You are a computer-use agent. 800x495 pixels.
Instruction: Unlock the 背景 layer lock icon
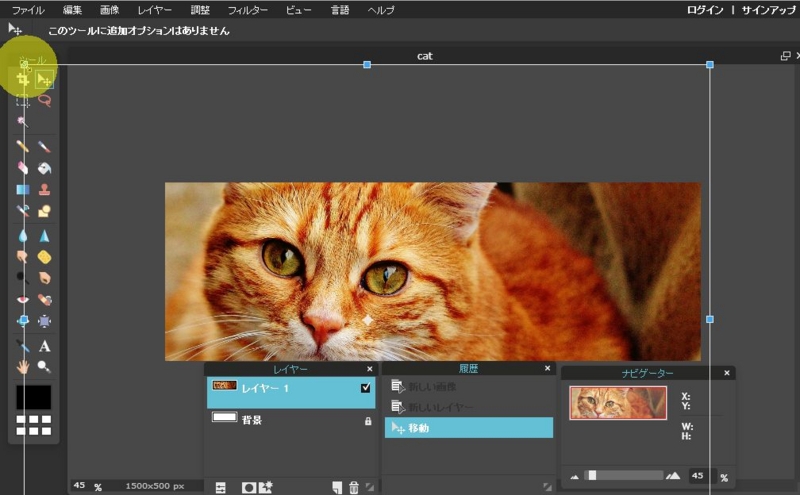368,421
